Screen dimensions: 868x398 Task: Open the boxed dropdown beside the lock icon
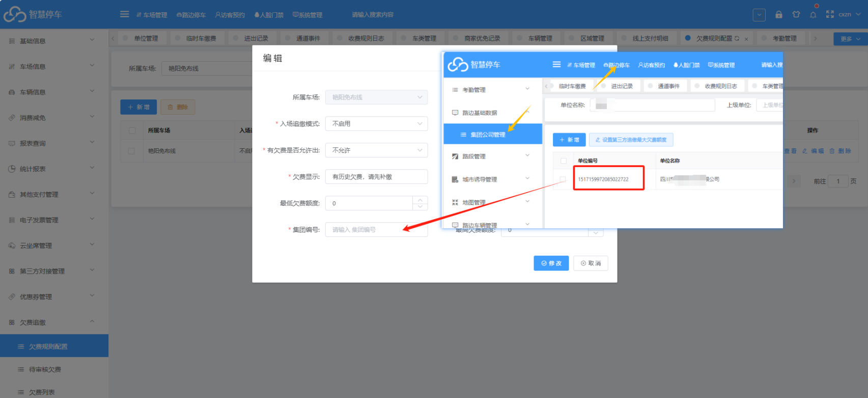coord(759,15)
